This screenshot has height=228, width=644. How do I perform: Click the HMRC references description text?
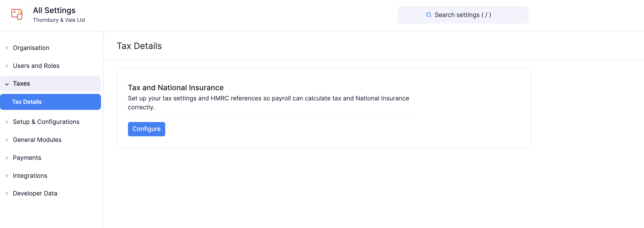(x=268, y=103)
